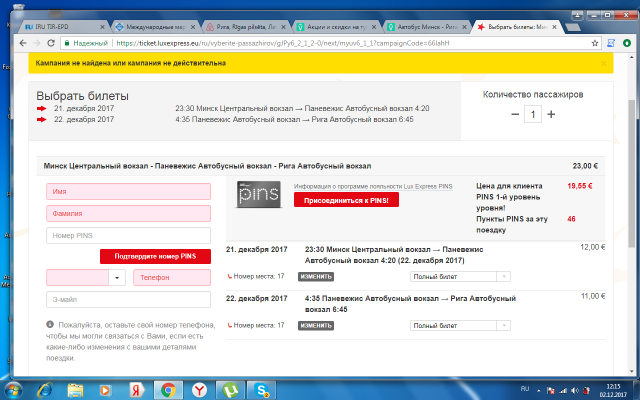This screenshot has width=640, height=400.
Task: Click the 'Э-майл' email input field
Action: coord(128,300)
